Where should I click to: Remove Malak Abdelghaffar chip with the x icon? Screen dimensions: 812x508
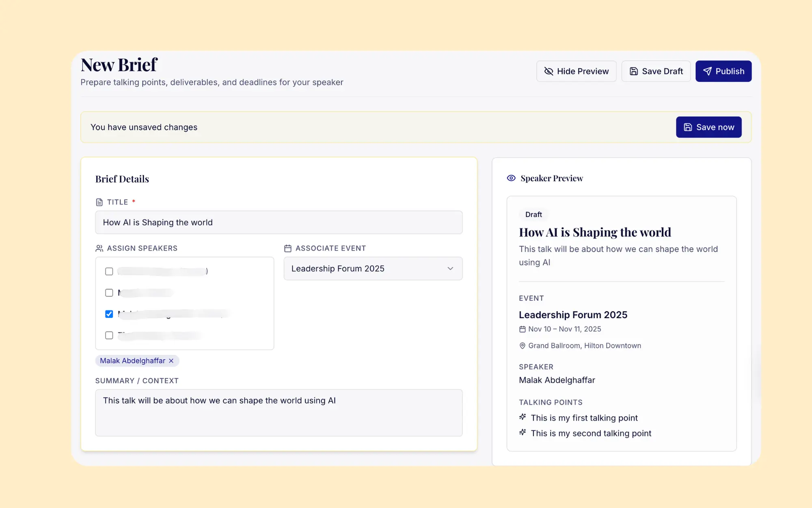171,361
